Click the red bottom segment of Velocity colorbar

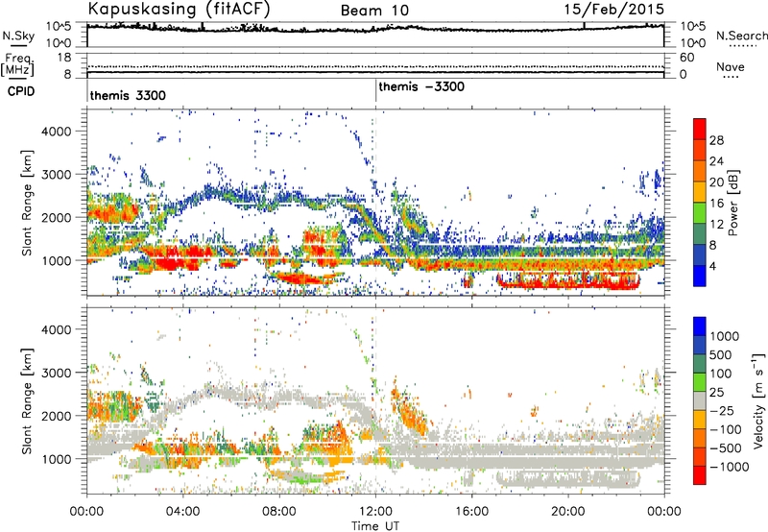(700, 475)
